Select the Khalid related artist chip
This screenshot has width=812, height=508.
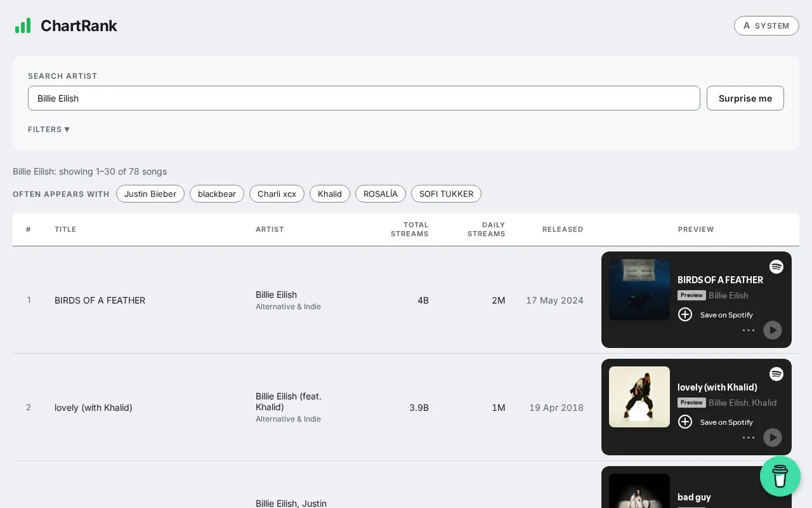click(x=330, y=194)
